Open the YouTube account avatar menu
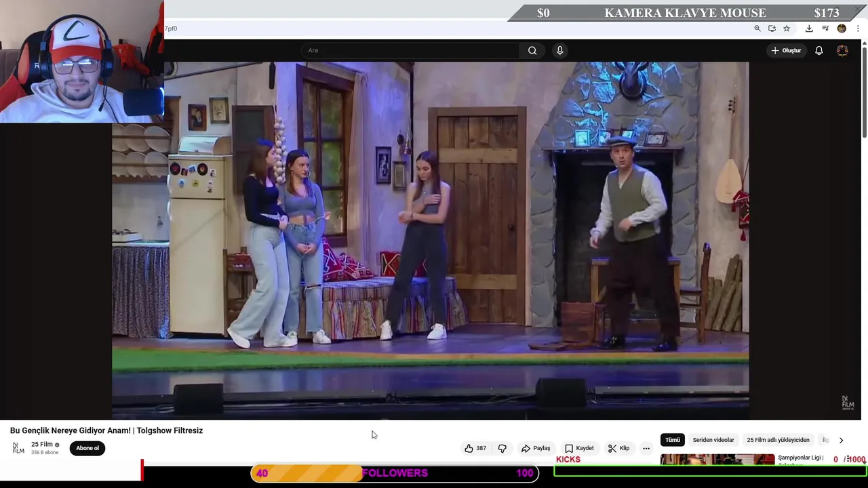The height and width of the screenshot is (488, 868). [842, 50]
